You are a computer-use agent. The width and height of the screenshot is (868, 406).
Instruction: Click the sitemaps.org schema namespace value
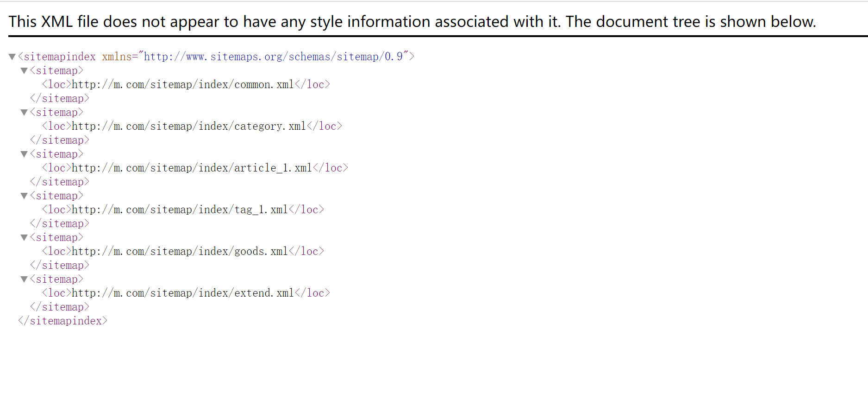pos(273,57)
